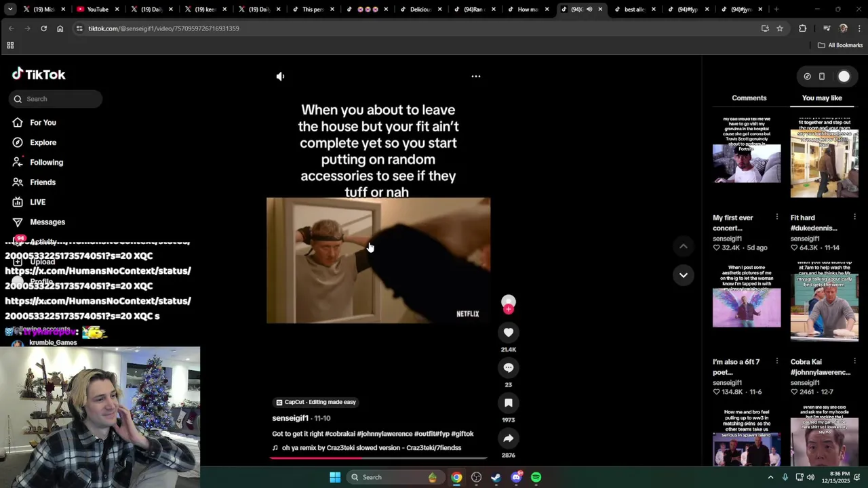Go to the browser home page
868x488 pixels.
[x=60, y=28]
